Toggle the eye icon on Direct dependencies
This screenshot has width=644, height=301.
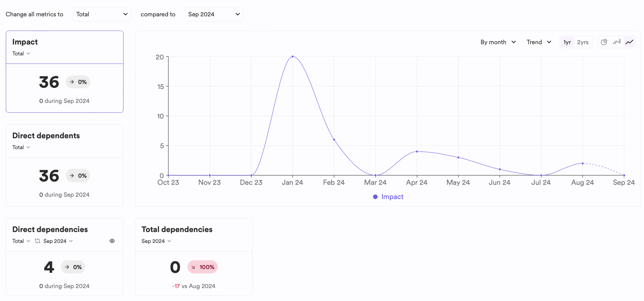(112, 241)
